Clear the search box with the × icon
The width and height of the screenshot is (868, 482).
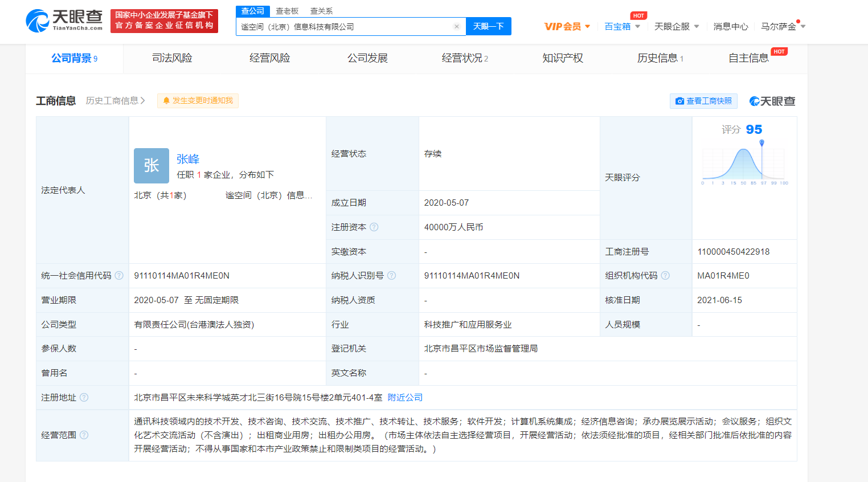click(x=457, y=26)
